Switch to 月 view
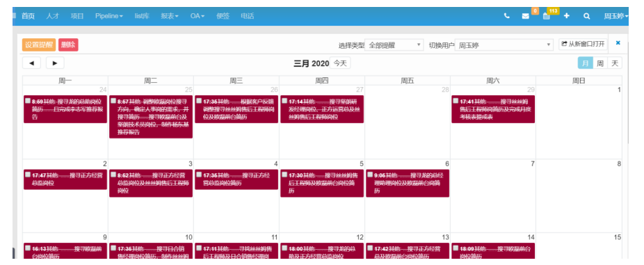644x265 pixels. tap(586, 63)
